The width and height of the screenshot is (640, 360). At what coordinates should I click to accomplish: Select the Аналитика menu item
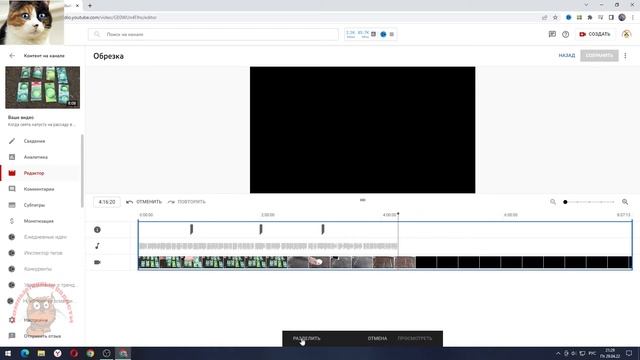[x=36, y=157]
